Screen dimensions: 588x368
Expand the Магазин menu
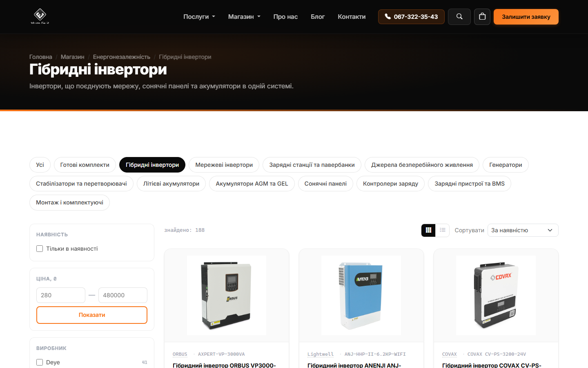click(244, 17)
